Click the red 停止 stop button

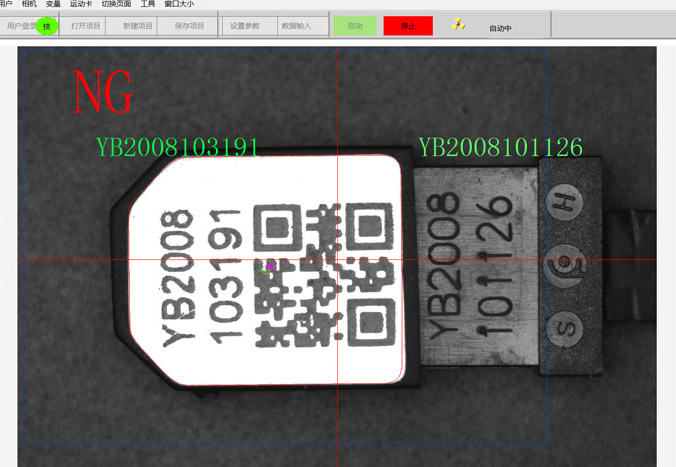408,26
